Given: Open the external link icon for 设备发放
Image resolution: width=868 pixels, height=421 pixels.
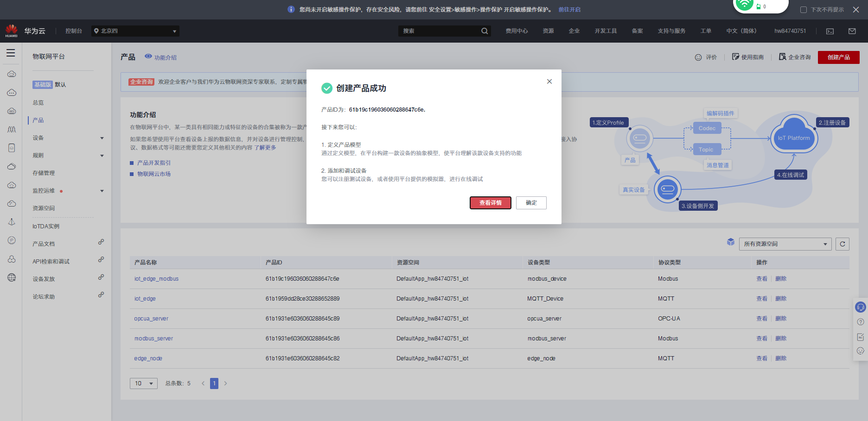Looking at the screenshot, I should pos(101,277).
